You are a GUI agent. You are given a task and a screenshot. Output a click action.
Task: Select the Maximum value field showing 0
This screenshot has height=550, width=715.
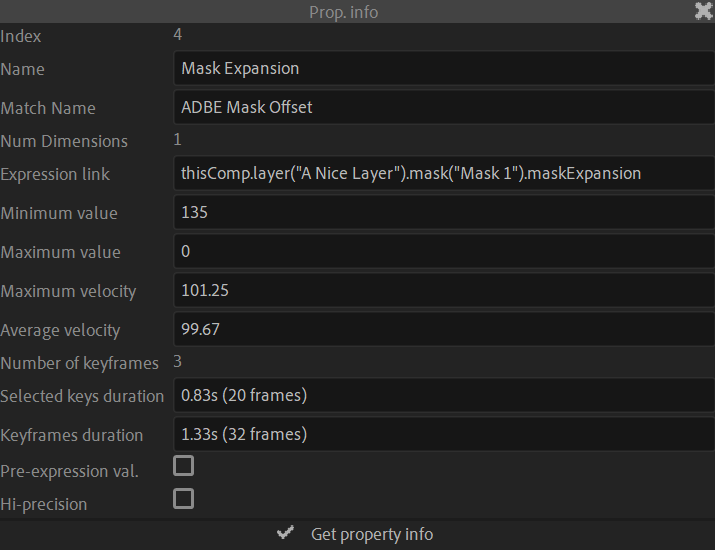[443, 252]
